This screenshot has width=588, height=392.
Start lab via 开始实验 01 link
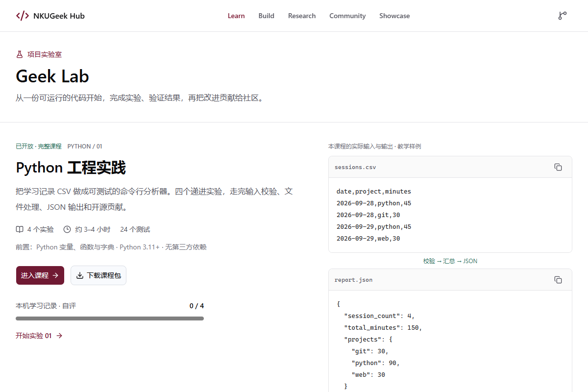point(39,336)
